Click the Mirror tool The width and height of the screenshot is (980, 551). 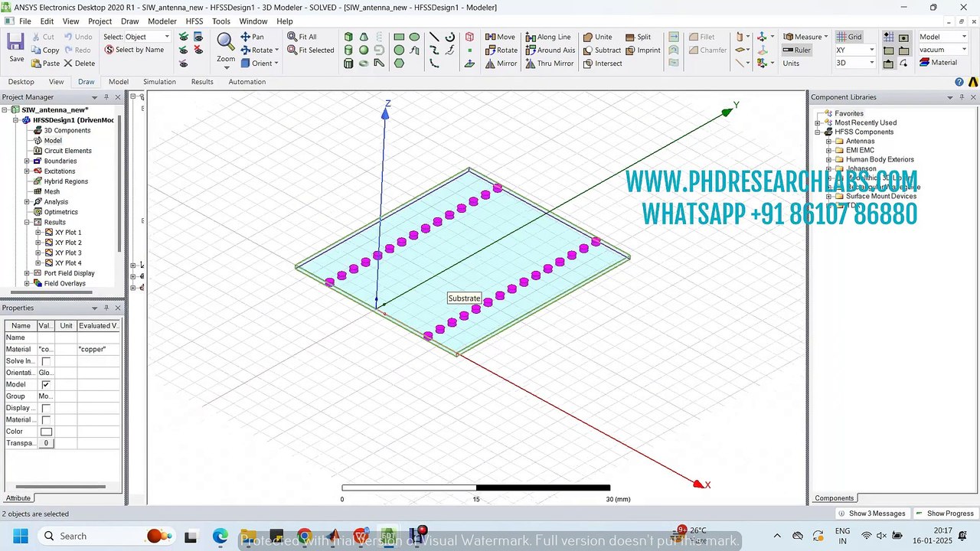pos(501,64)
